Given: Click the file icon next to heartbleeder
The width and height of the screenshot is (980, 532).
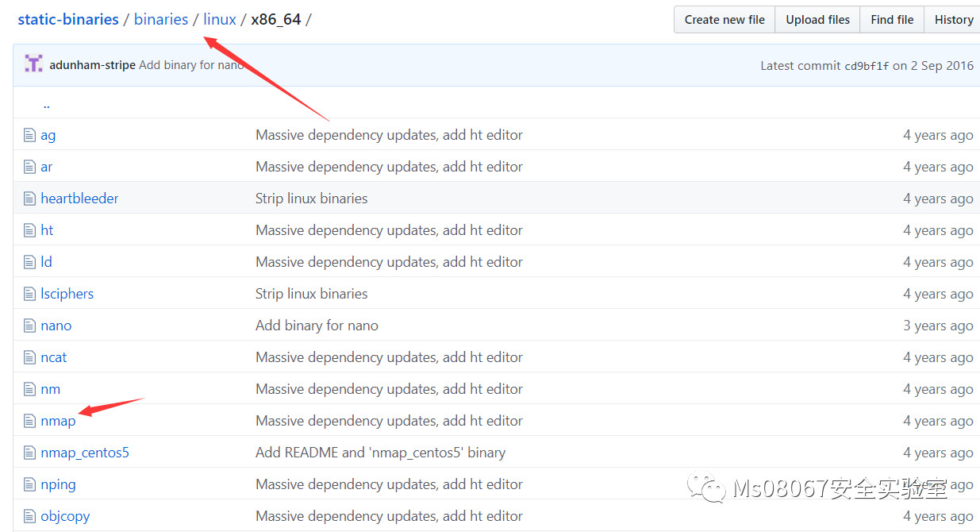Looking at the screenshot, I should point(30,199).
